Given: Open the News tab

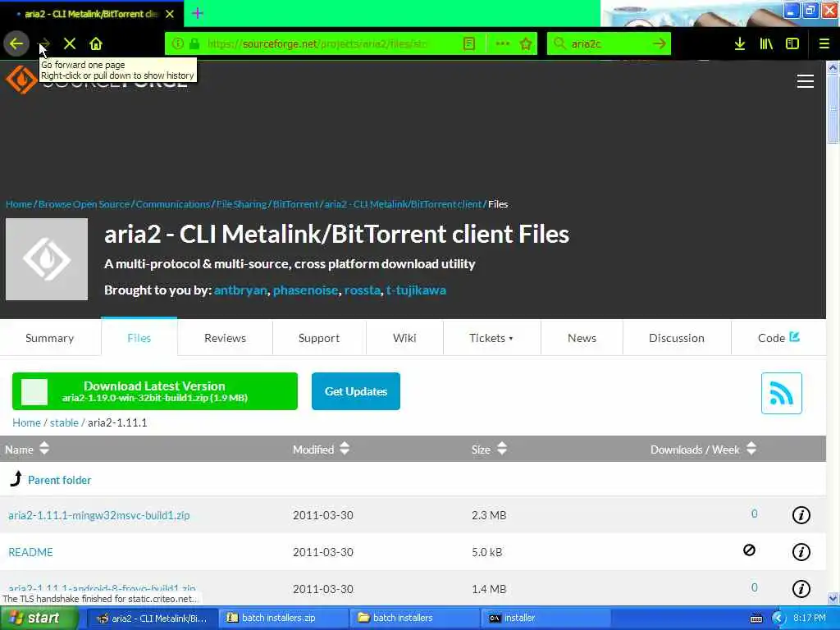Looking at the screenshot, I should [582, 338].
